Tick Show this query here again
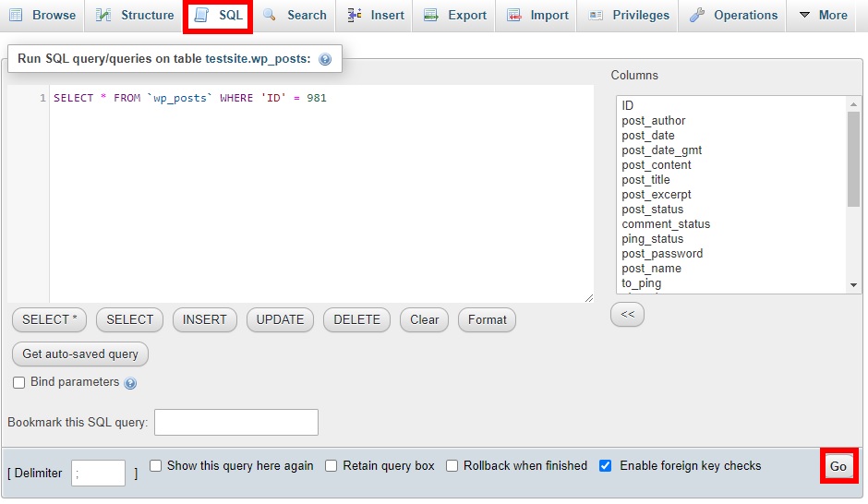The height and width of the screenshot is (504, 868). coord(156,466)
